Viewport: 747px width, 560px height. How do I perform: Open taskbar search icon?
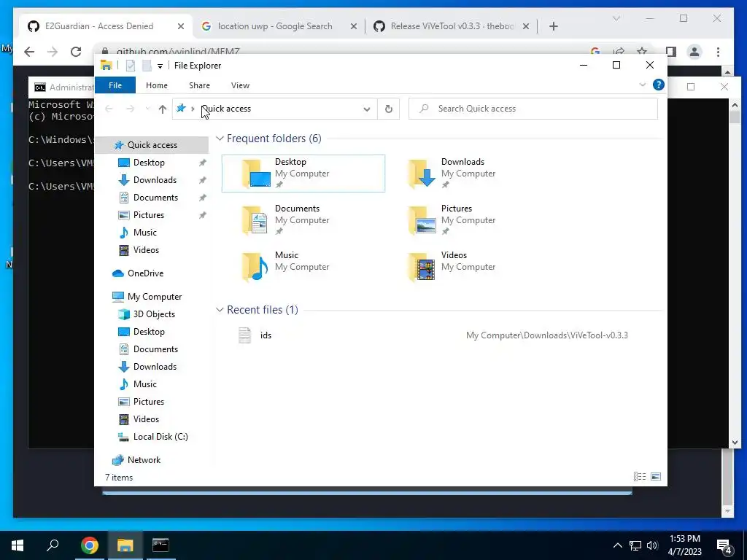pos(53,545)
